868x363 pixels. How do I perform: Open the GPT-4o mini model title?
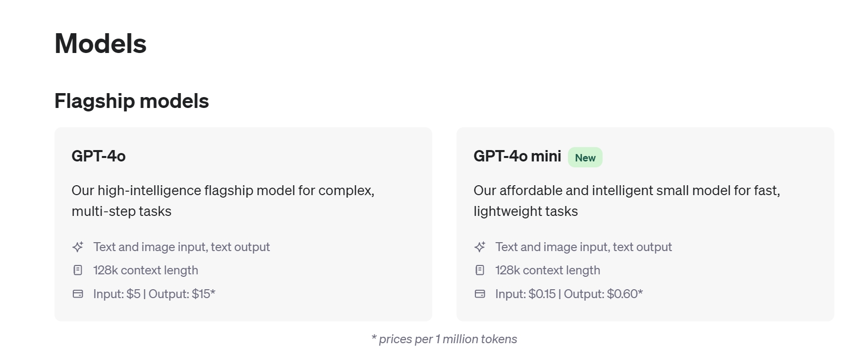pos(517,156)
